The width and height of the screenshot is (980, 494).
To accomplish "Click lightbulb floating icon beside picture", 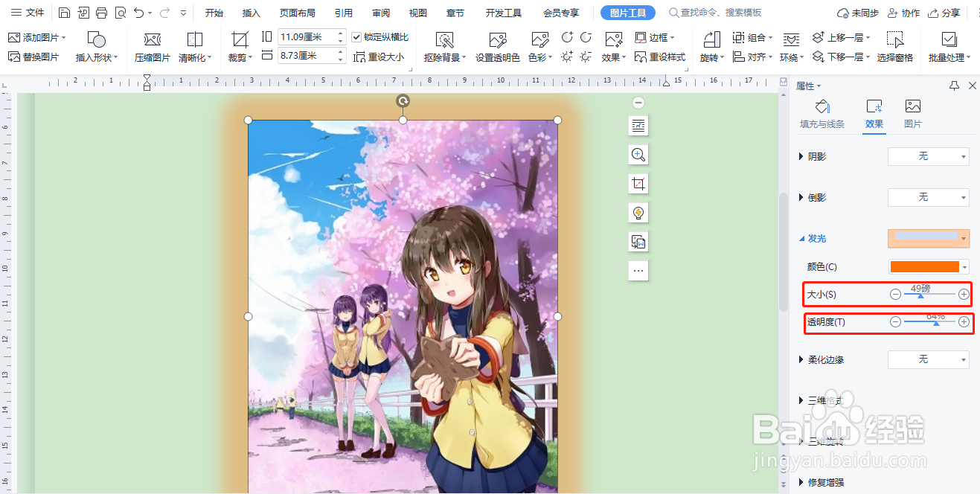I will (x=638, y=213).
